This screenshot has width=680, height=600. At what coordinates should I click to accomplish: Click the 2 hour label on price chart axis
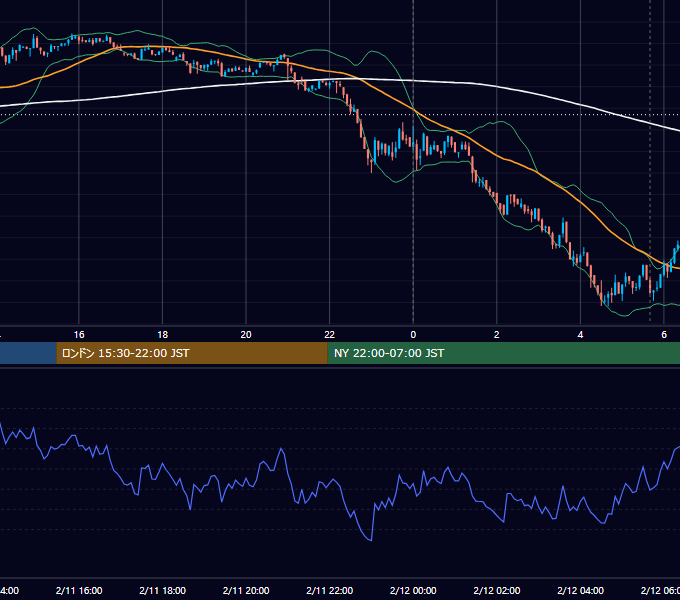pos(497,335)
